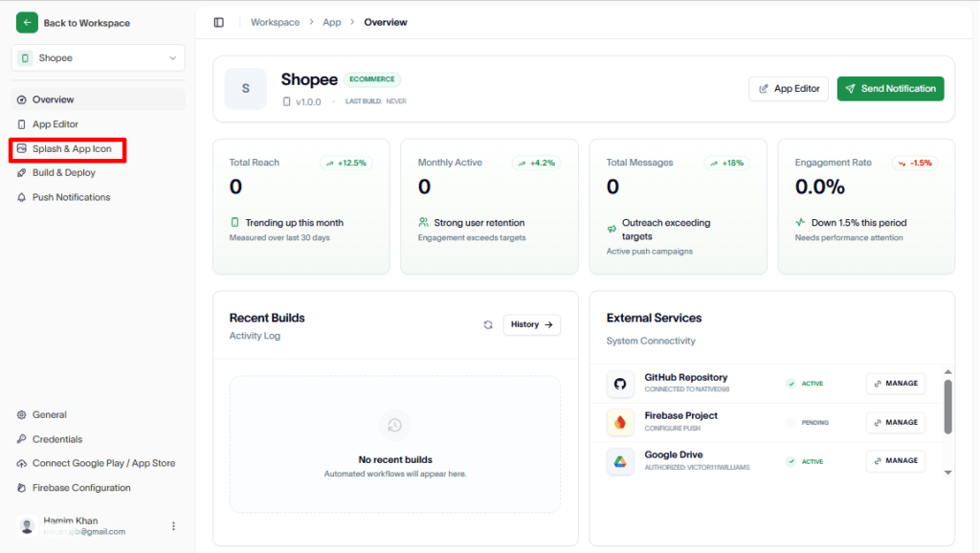
Task: Toggle the sidebar panel icon
Action: click(219, 23)
